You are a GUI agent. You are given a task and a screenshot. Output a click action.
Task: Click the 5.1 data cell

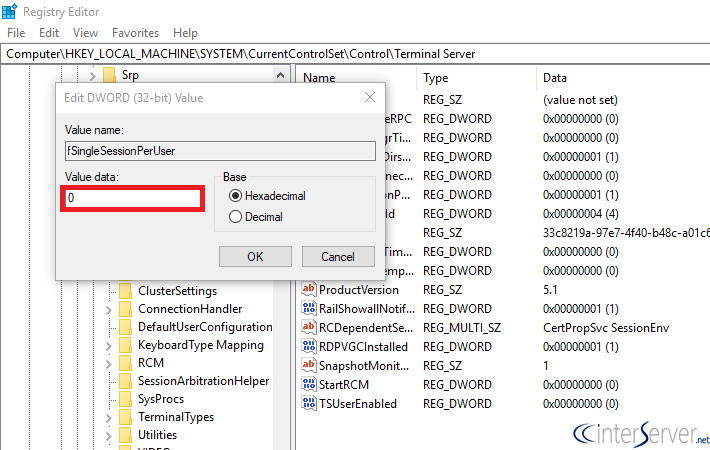(550, 290)
